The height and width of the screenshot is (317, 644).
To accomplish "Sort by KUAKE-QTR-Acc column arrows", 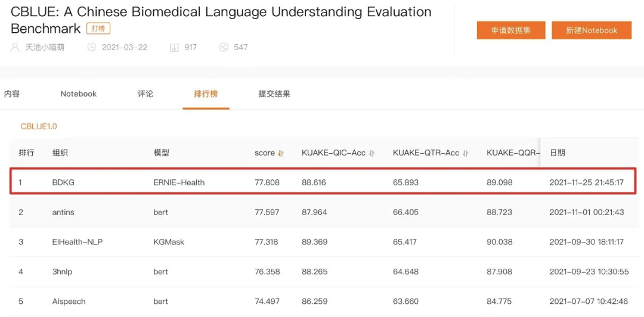I will (466, 153).
